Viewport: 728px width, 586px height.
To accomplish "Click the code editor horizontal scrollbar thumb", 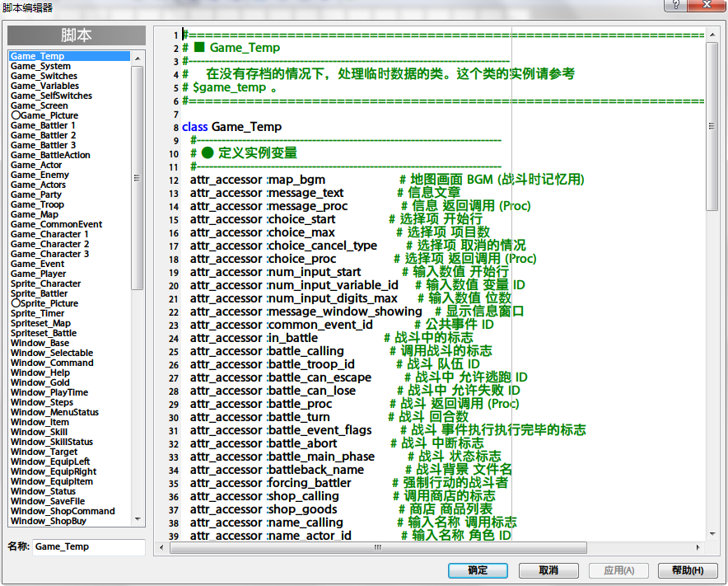I will coord(378,547).
